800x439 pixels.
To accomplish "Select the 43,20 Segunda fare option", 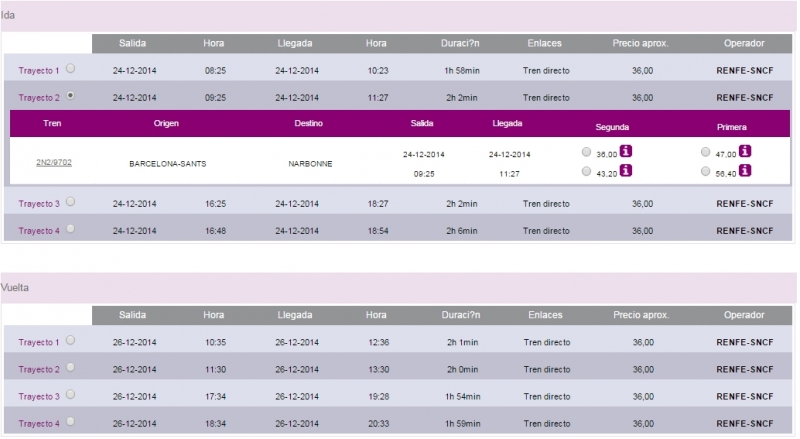I will tap(586, 172).
